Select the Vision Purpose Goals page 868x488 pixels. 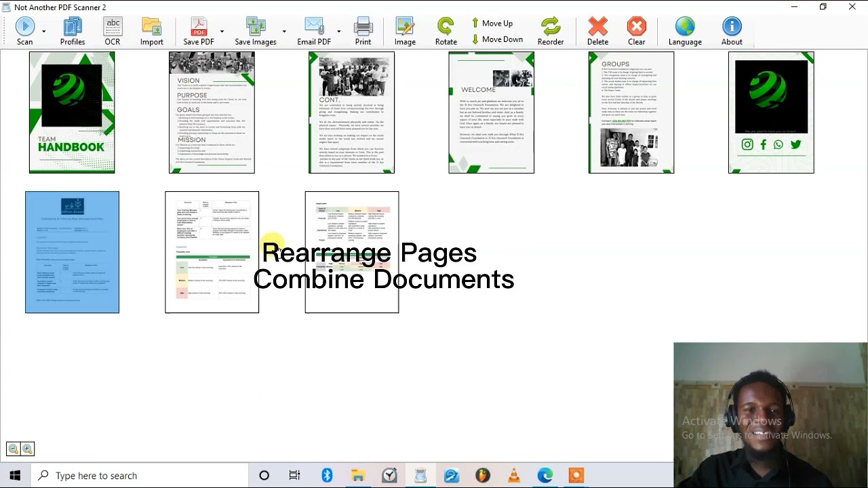point(212,113)
